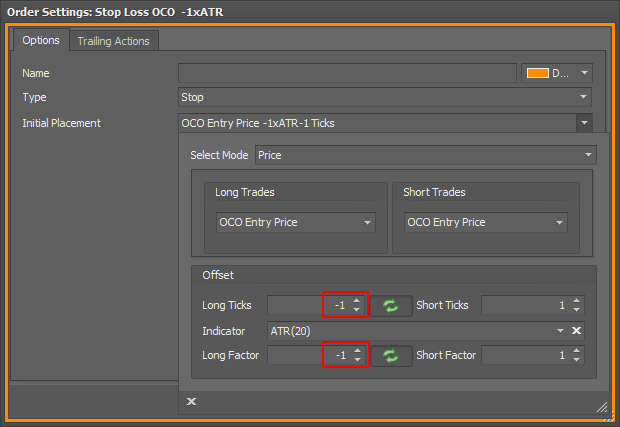The width and height of the screenshot is (620, 427).
Task: Increase Long Factor with up arrow
Action: click(357, 351)
